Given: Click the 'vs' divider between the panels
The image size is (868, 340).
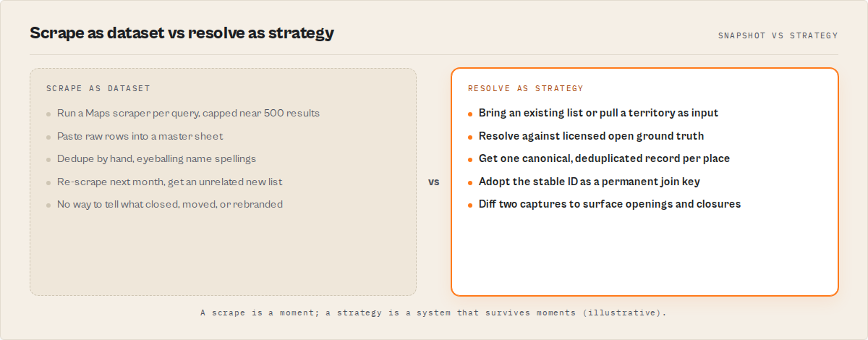Looking at the screenshot, I should pyautogui.click(x=433, y=182).
